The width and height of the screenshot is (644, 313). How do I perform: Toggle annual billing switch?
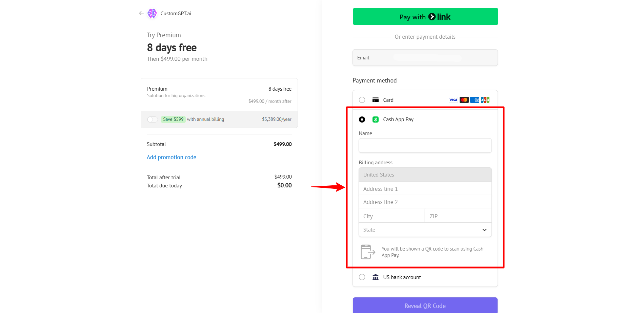[153, 119]
